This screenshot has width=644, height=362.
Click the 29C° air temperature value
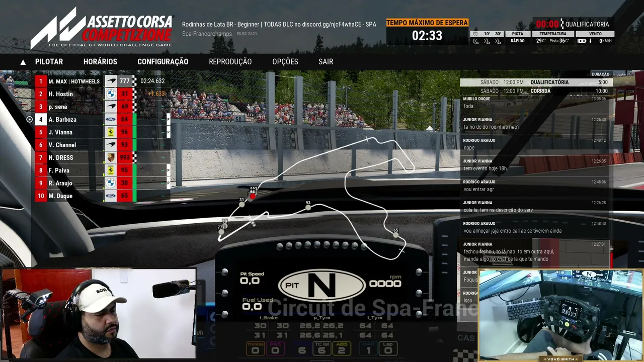(x=541, y=41)
